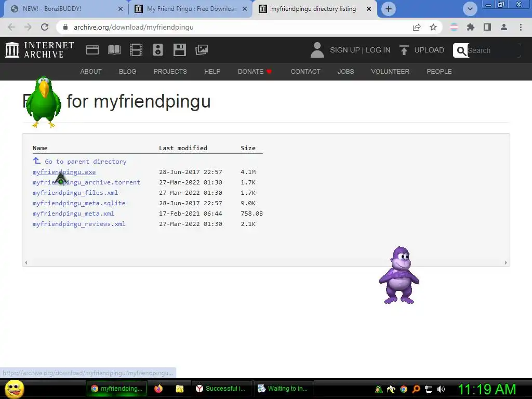Open the BLOG menu item
532x399 pixels.
tap(128, 72)
